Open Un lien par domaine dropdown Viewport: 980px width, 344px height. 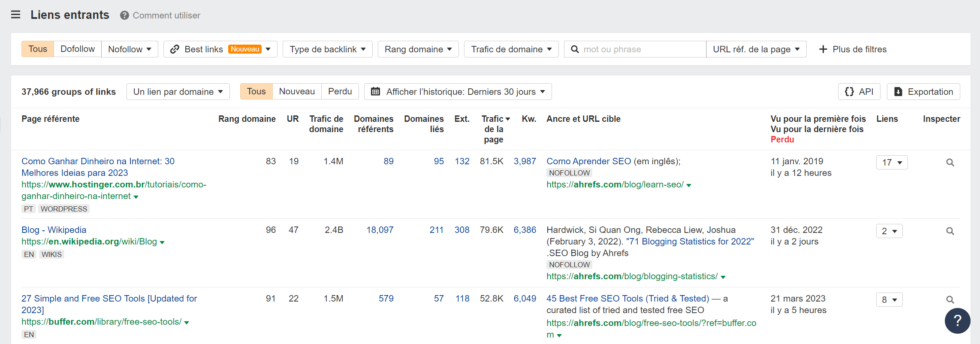(x=178, y=91)
